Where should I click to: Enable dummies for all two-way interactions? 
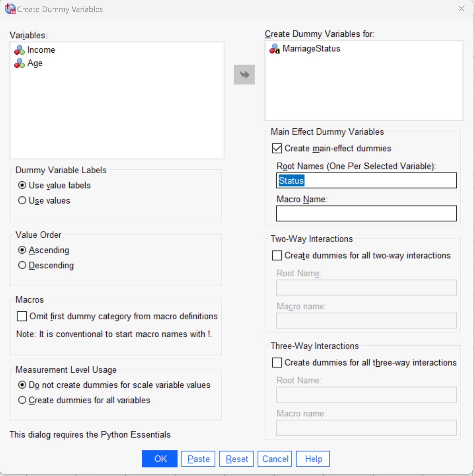tap(277, 255)
